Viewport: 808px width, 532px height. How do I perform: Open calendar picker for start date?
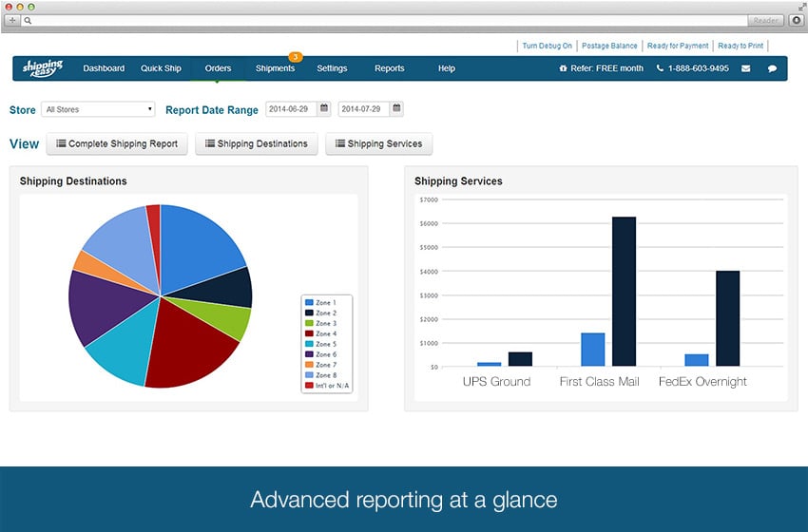tap(324, 108)
